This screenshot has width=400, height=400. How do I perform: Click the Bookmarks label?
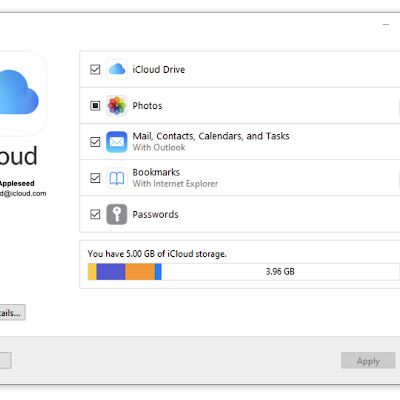tap(156, 172)
